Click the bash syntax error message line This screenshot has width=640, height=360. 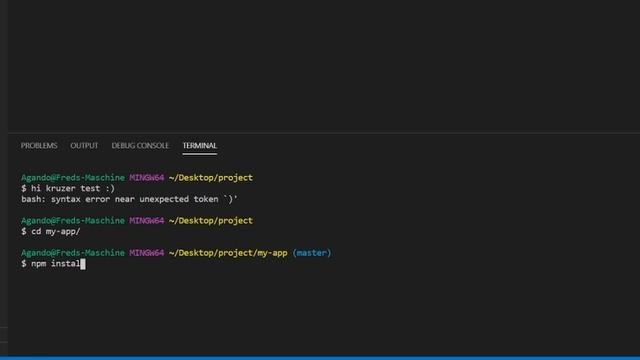click(129, 199)
